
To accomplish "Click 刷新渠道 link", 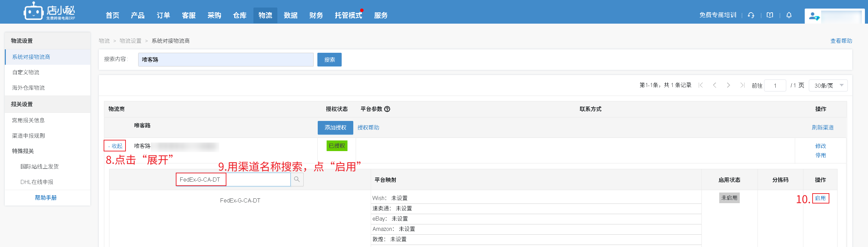I will click(x=823, y=127).
